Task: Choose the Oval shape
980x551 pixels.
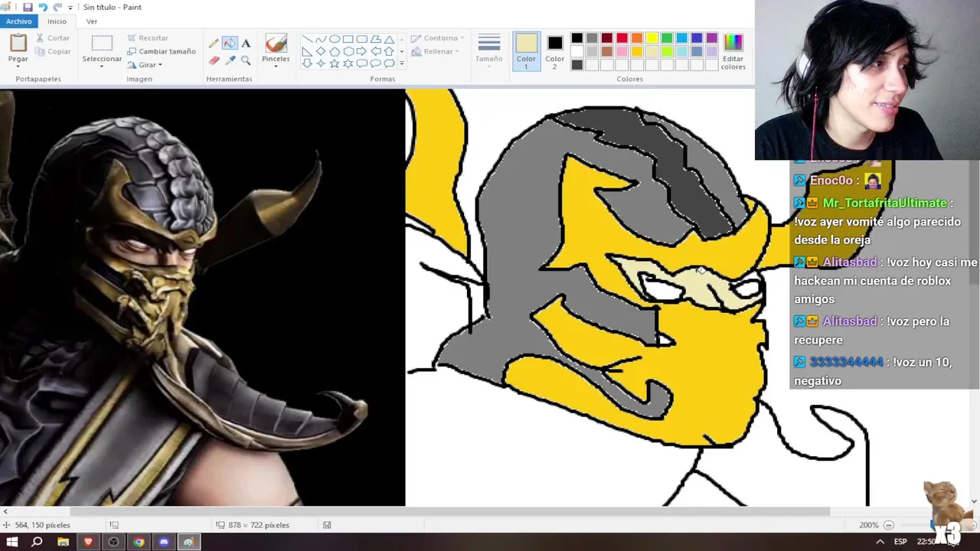Action: pos(335,39)
